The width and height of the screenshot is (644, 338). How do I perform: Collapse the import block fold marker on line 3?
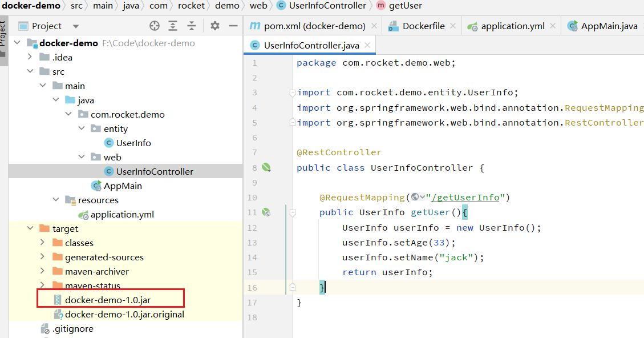point(293,93)
